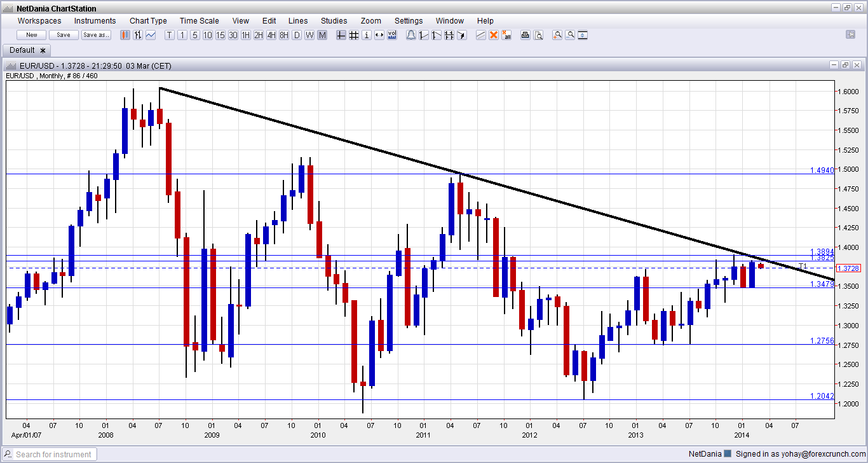Click the search for instrument field
Image resolution: width=868 pixels, height=463 pixels.
(x=49, y=454)
